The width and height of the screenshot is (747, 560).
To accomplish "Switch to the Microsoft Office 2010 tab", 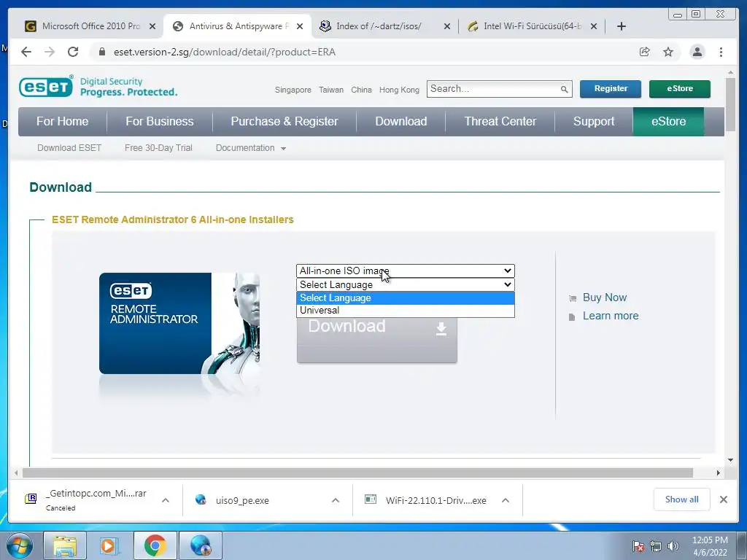I will click(90, 26).
